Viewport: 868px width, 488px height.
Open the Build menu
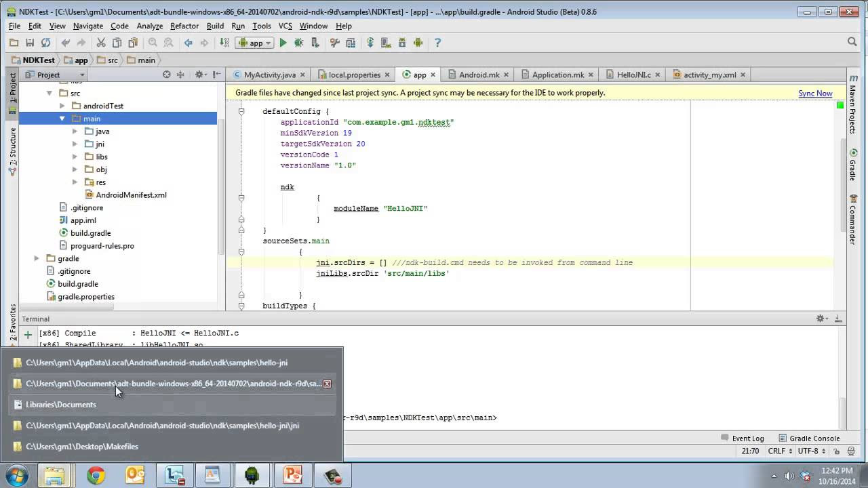pos(215,26)
